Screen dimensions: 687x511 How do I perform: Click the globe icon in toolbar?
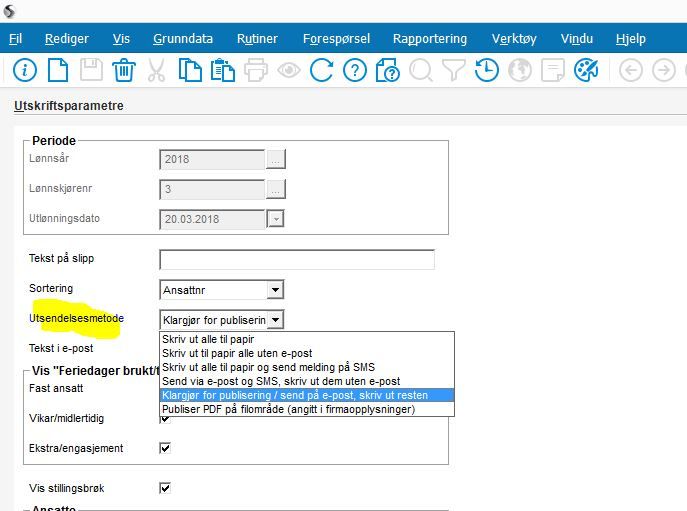(520, 70)
